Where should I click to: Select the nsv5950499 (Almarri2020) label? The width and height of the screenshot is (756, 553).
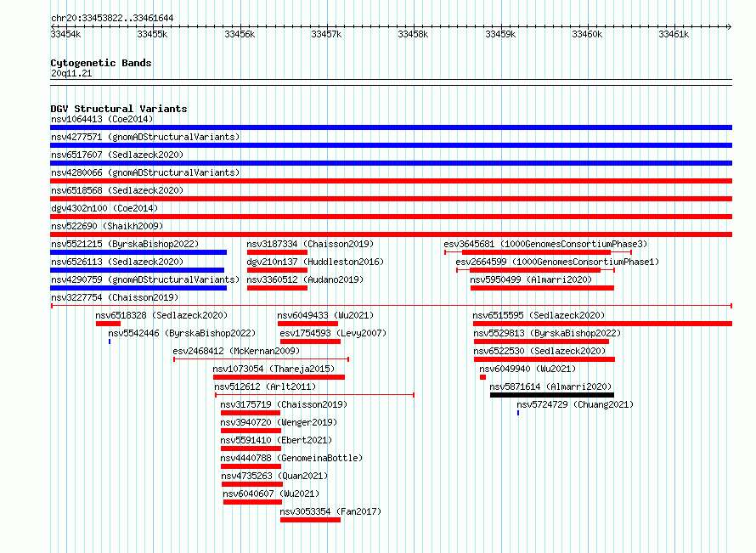pos(531,279)
